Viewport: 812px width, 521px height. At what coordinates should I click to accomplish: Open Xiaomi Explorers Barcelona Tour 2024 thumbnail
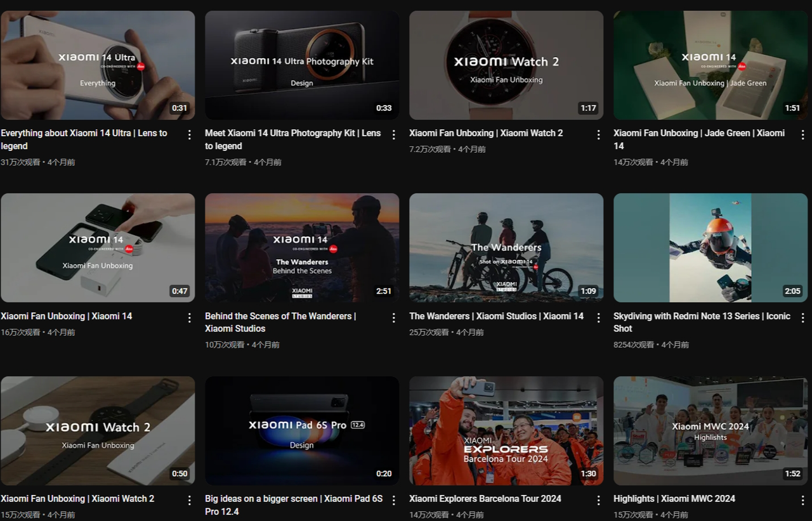(x=506, y=431)
